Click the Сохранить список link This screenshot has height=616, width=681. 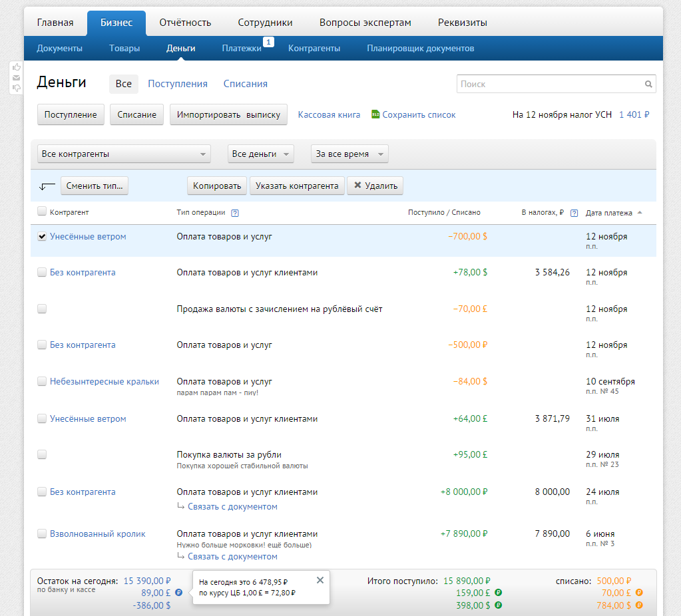tap(419, 114)
